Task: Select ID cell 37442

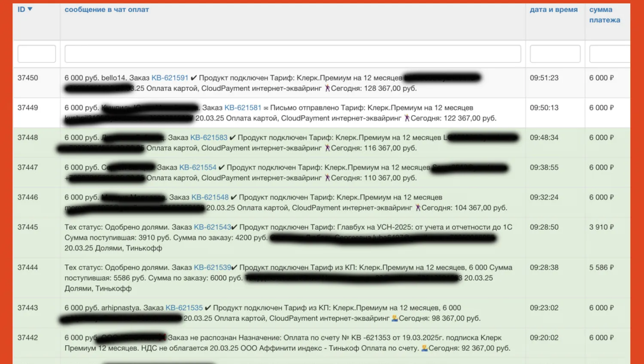Action: point(28,338)
